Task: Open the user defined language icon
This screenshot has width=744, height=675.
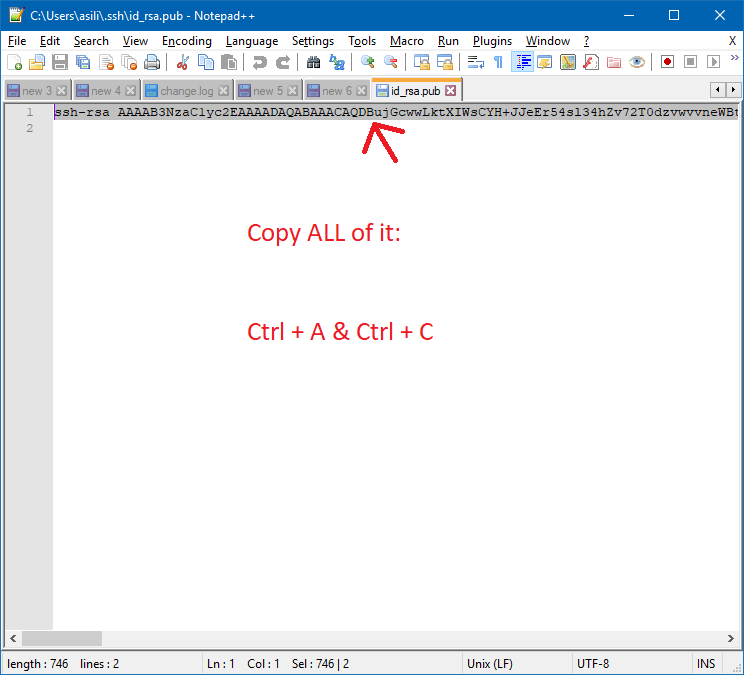Action: click(545, 62)
